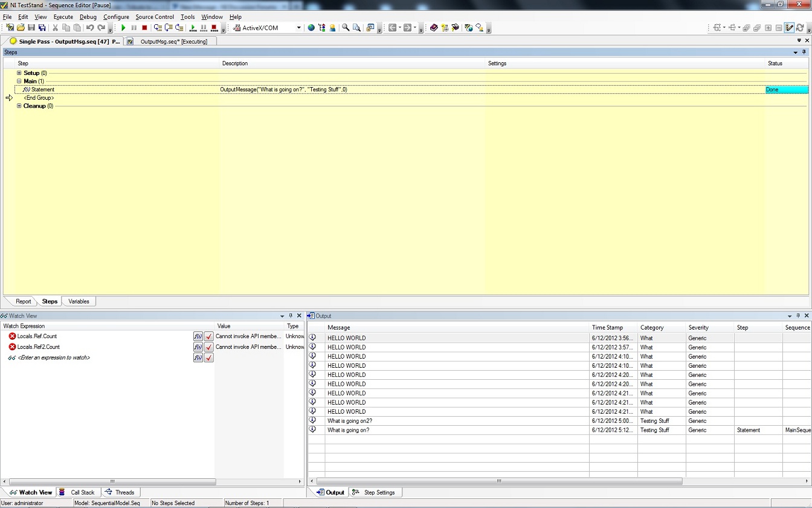Resume execution with the green play icon
Image resolution: width=812 pixels, height=508 pixels.
(x=123, y=28)
